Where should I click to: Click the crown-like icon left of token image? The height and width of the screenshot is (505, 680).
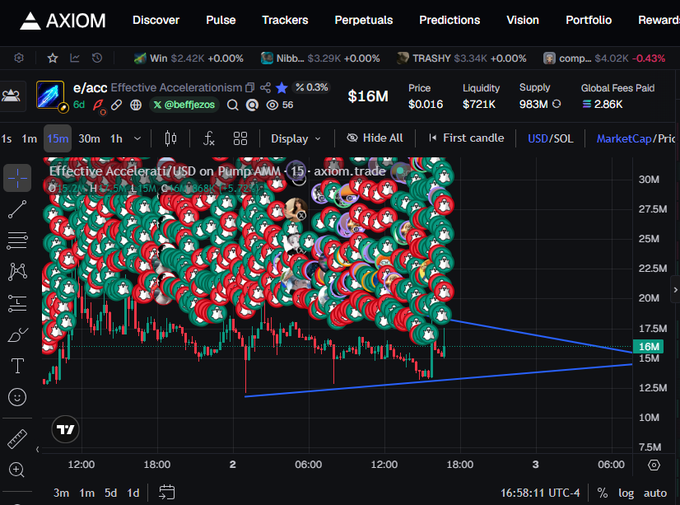[x=11, y=95]
